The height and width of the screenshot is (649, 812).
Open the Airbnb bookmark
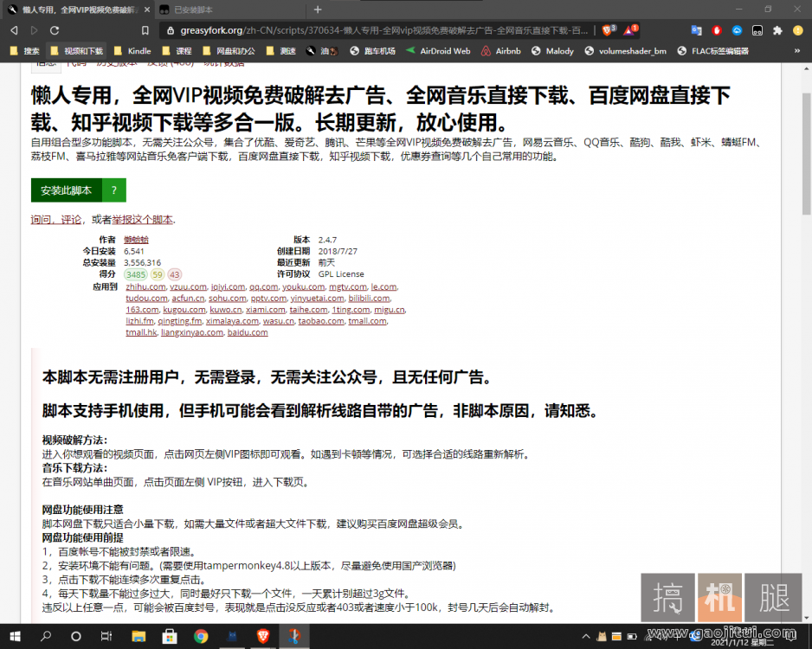point(500,51)
